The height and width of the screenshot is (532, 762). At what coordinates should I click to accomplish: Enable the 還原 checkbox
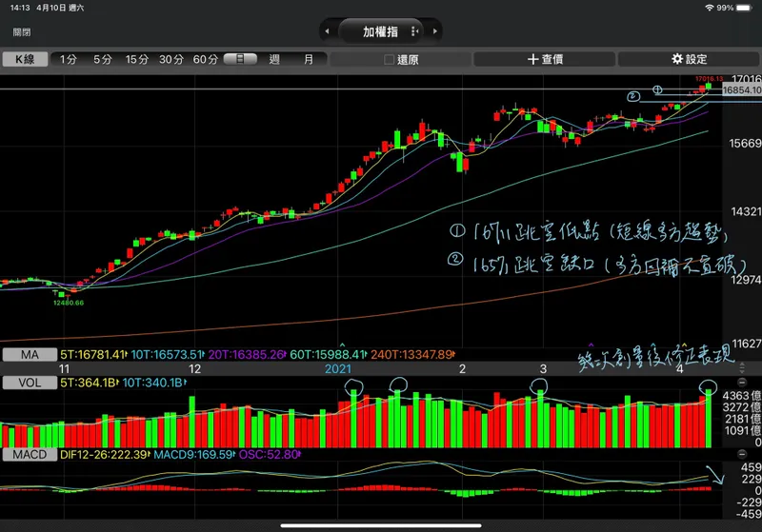coord(389,60)
